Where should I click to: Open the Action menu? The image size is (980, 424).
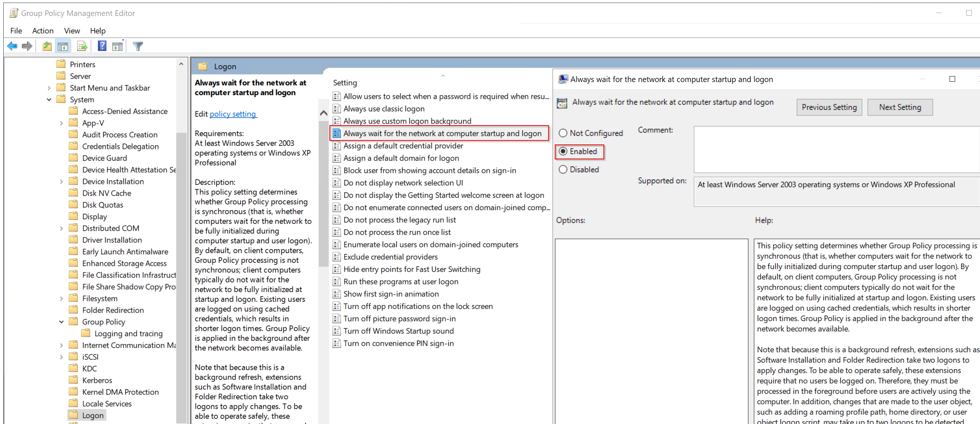coord(43,31)
